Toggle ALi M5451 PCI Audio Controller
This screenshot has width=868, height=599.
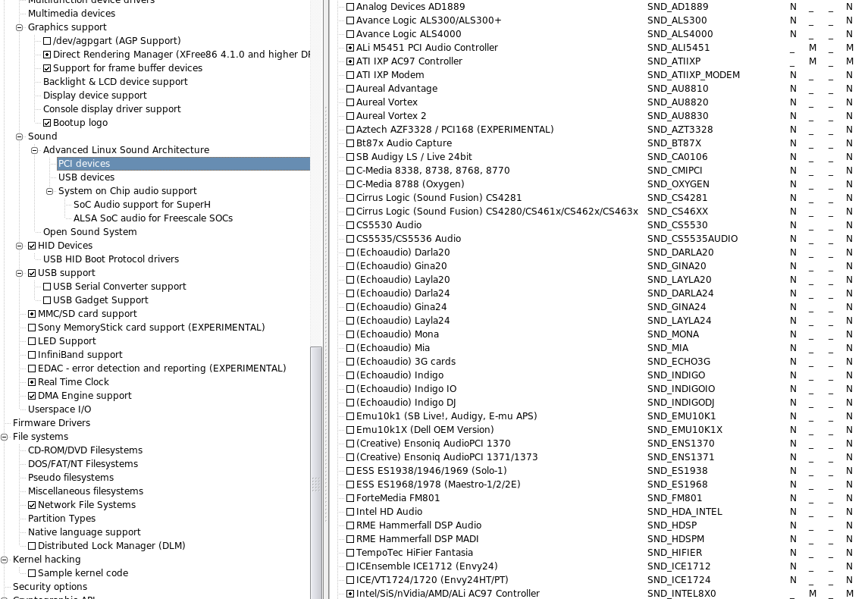[350, 48]
